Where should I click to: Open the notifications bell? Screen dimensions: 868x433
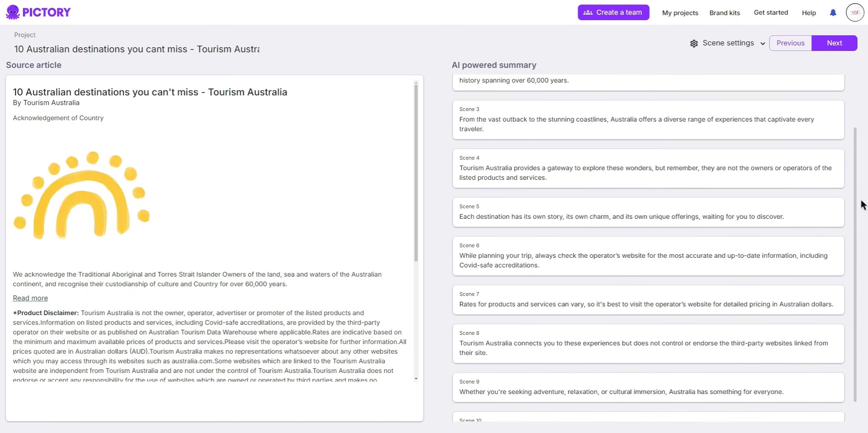coord(833,12)
